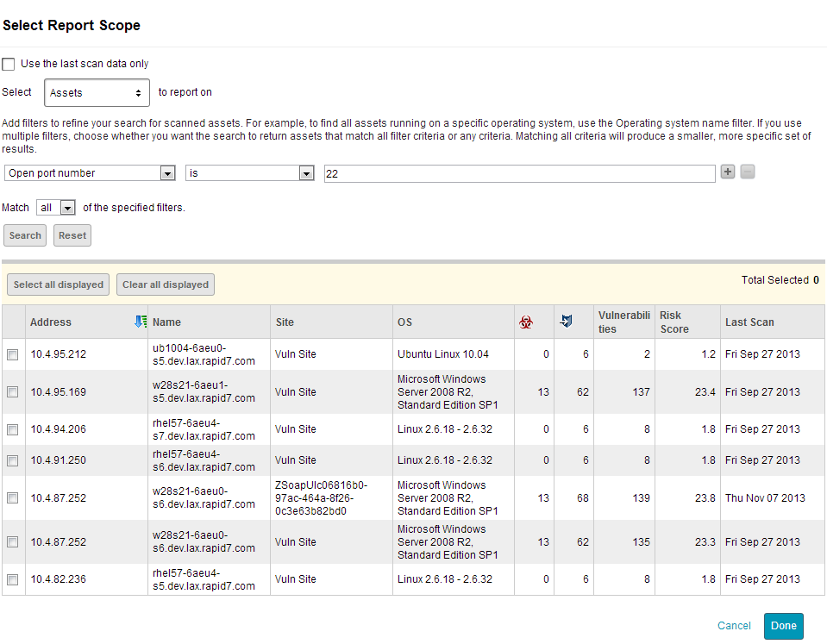Click the port value field containing 22
The image size is (827, 644).
pos(518,173)
